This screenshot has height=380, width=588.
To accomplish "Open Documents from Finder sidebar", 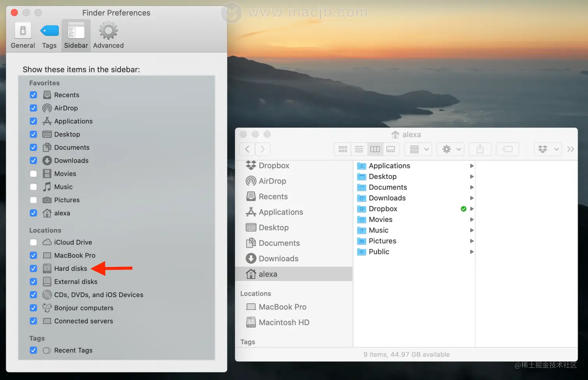I will coord(294,243).
